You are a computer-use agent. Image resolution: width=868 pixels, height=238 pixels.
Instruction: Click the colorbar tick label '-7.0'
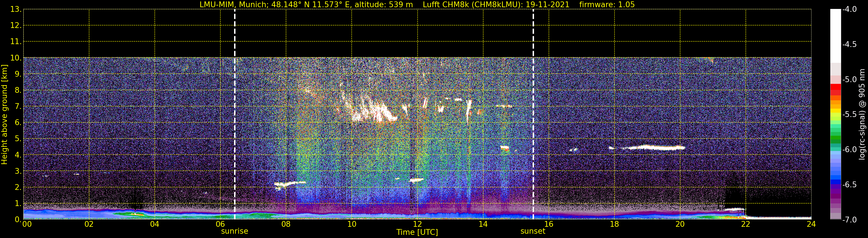pos(849,220)
